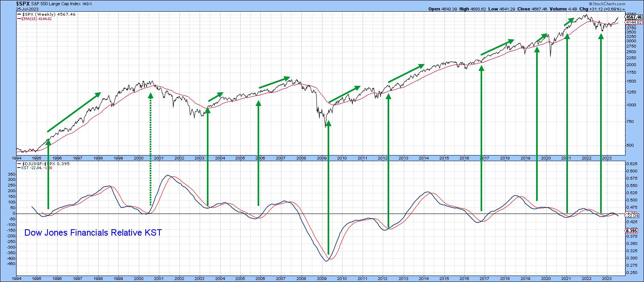
Task: Click the 2009 year label under the price panel
Action: click(x=322, y=159)
